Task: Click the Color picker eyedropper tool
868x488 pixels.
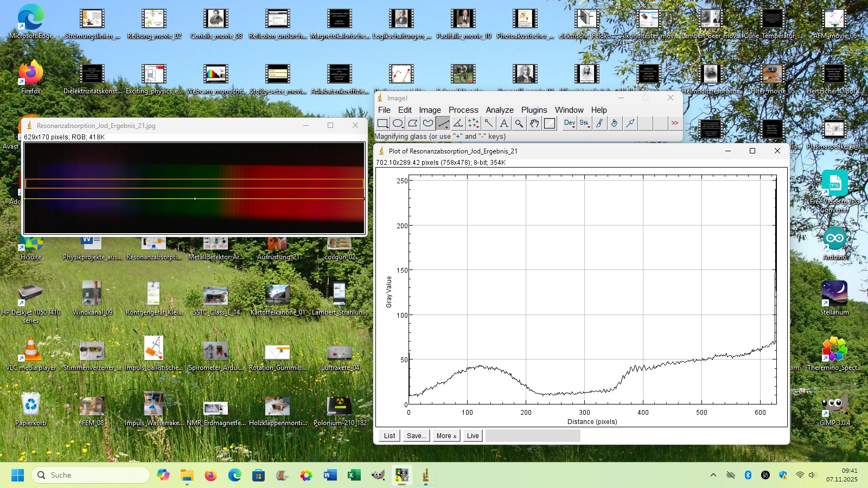Action: tap(550, 124)
